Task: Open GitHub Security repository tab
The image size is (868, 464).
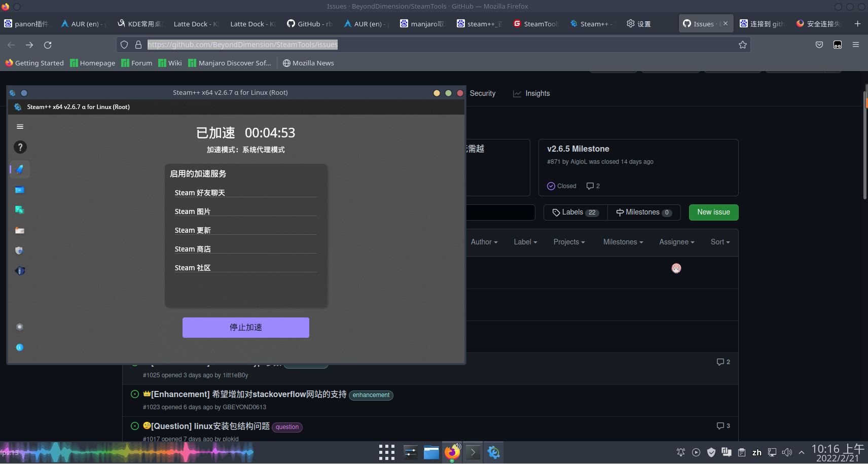Action: point(482,93)
